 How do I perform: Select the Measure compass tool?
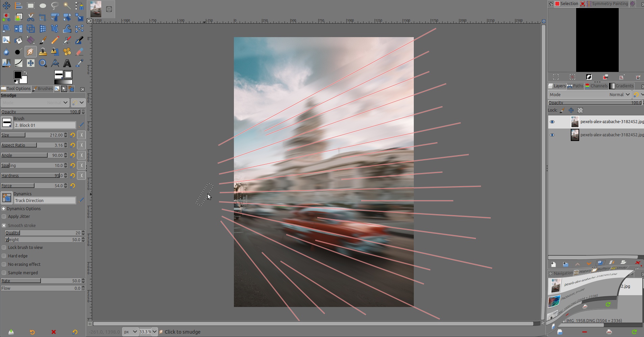tap(55, 63)
